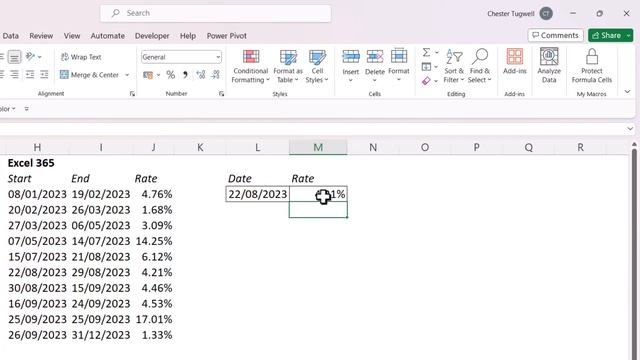Screen dimensions: 640x360
Task: Open the Review tab
Action: [41, 36]
